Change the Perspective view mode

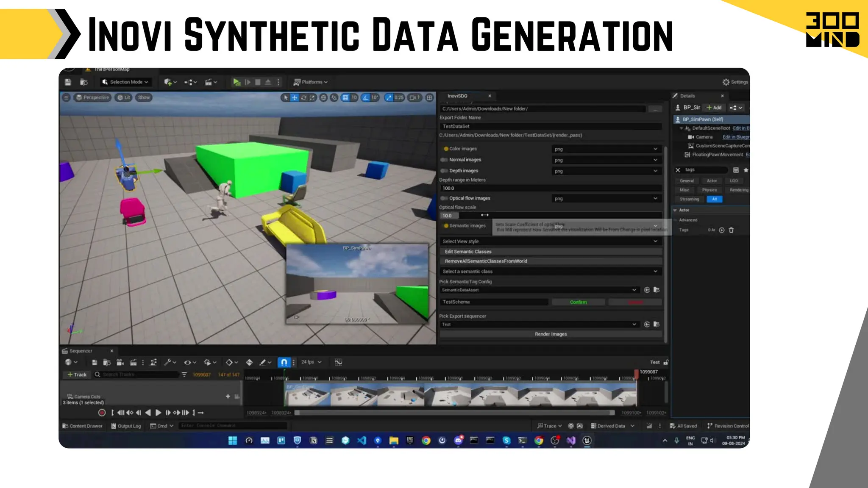click(92, 97)
